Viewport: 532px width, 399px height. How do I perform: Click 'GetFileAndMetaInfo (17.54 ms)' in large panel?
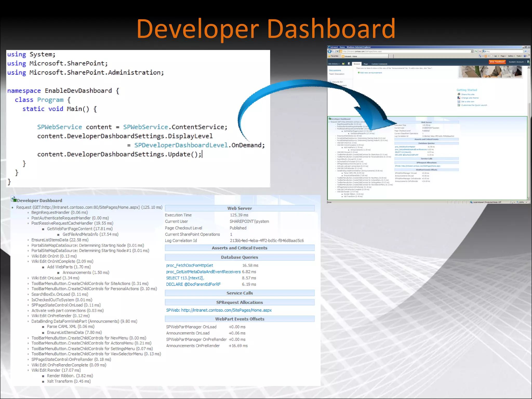90,234
